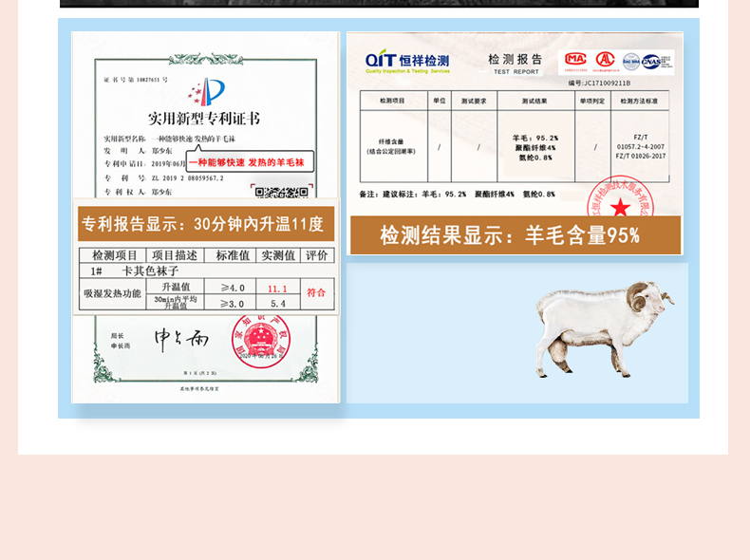Image resolution: width=750 pixels, height=560 pixels.
Task: Click header '测试结果' in test report
Action: (534, 101)
